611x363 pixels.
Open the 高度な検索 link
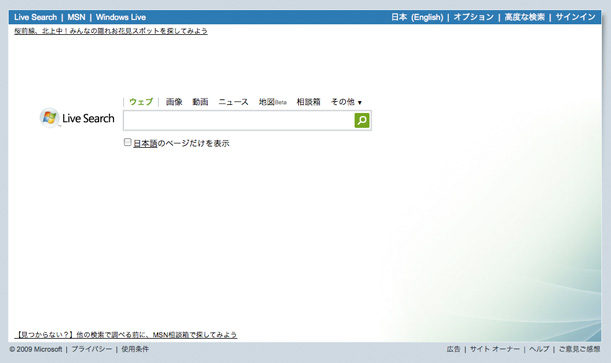524,17
